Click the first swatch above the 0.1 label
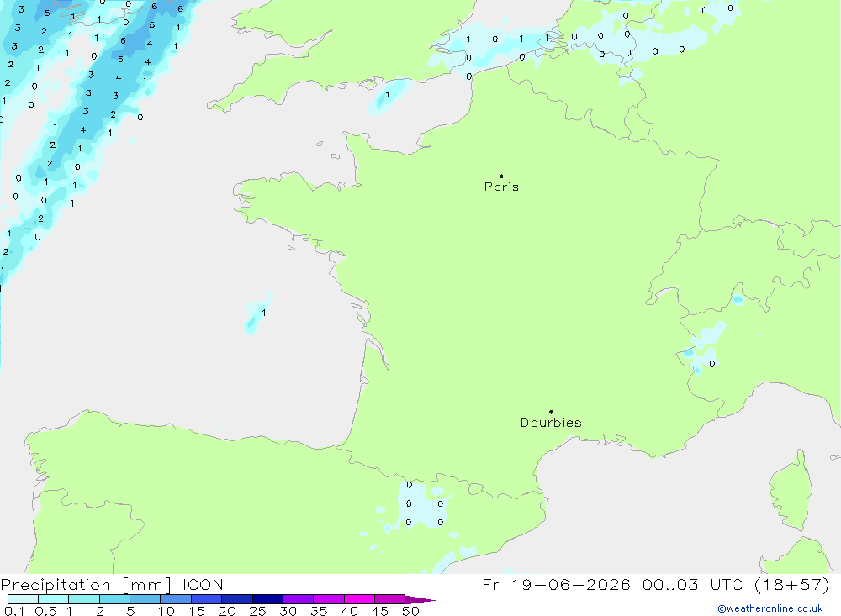 point(23,599)
